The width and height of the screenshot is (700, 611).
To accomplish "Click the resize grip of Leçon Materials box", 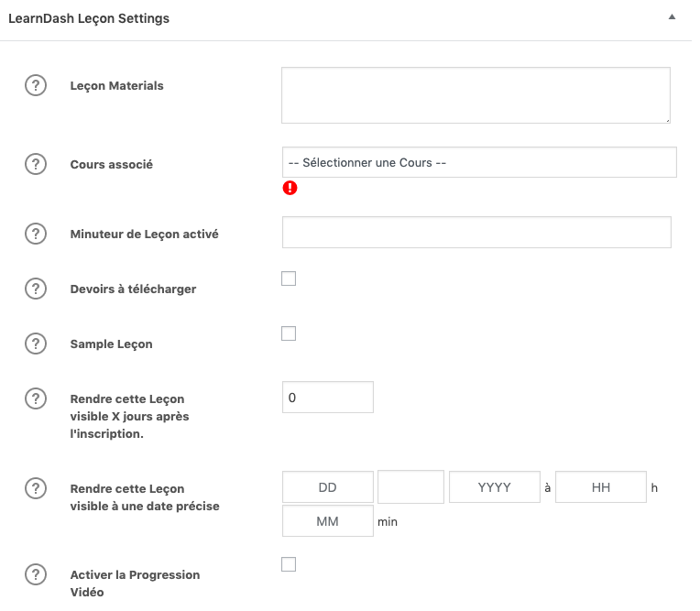I will (667, 121).
